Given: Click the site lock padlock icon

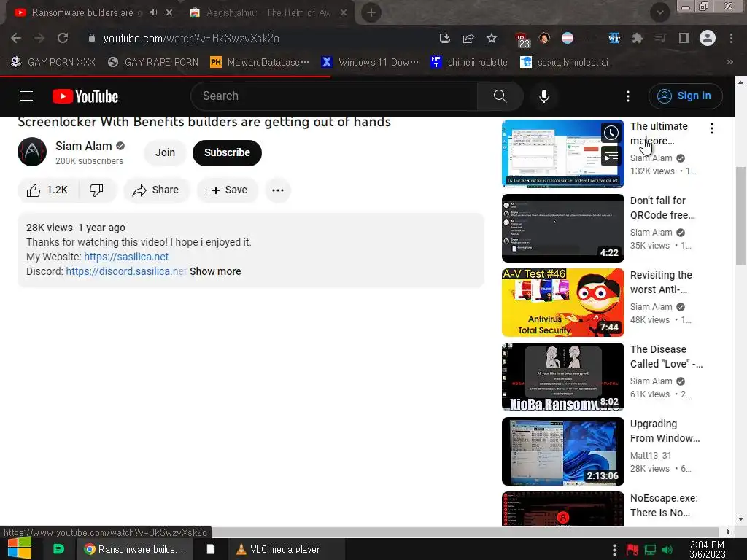Looking at the screenshot, I should (92, 38).
